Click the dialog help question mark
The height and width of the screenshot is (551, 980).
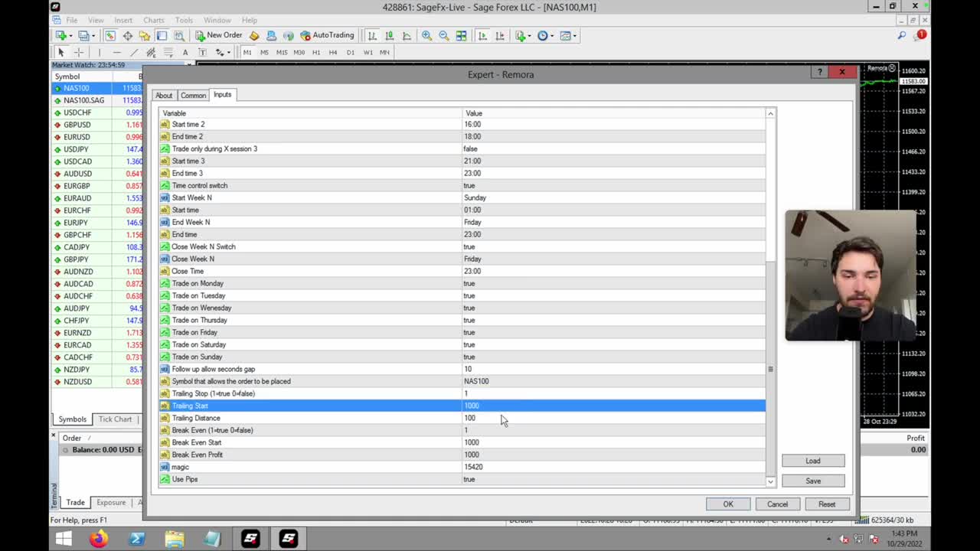tap(819, 72)
